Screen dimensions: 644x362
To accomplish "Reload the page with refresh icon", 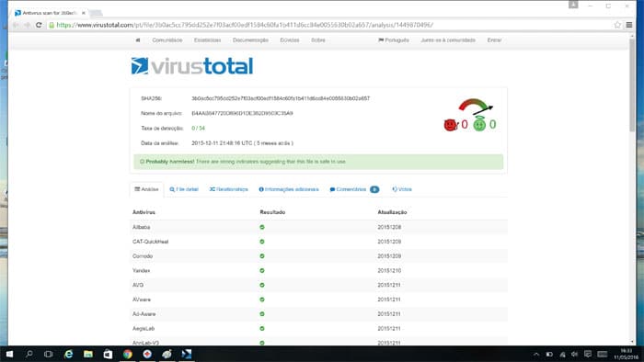I will pos(39,25).
